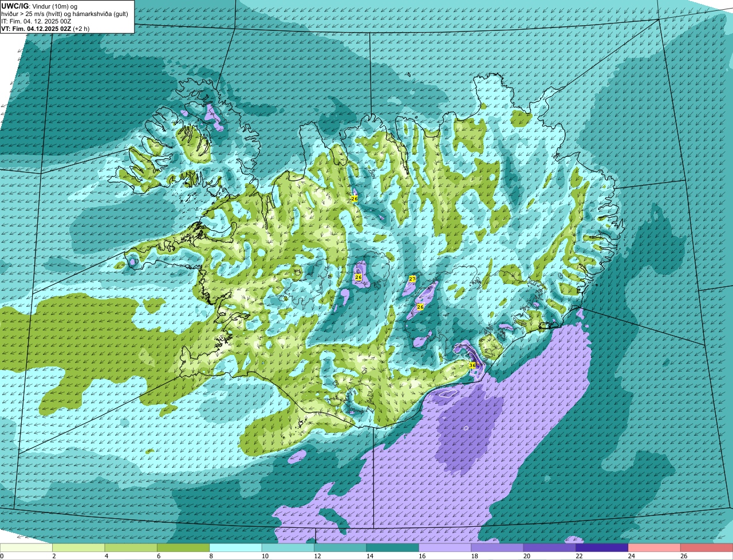The width and height of the screenshot is (733, 560).
Task: Select the 22–24 m/s dark indigo legend swatch
Action: [602, 548]
